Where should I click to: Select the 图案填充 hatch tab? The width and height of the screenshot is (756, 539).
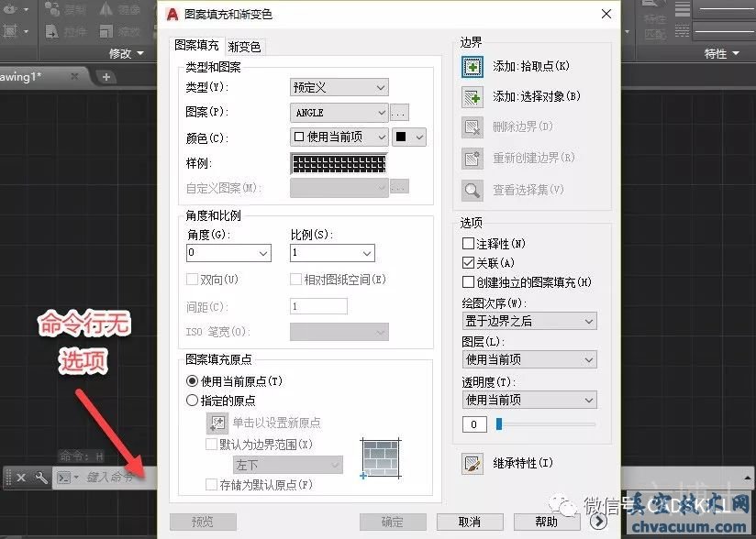coord(196,45)
